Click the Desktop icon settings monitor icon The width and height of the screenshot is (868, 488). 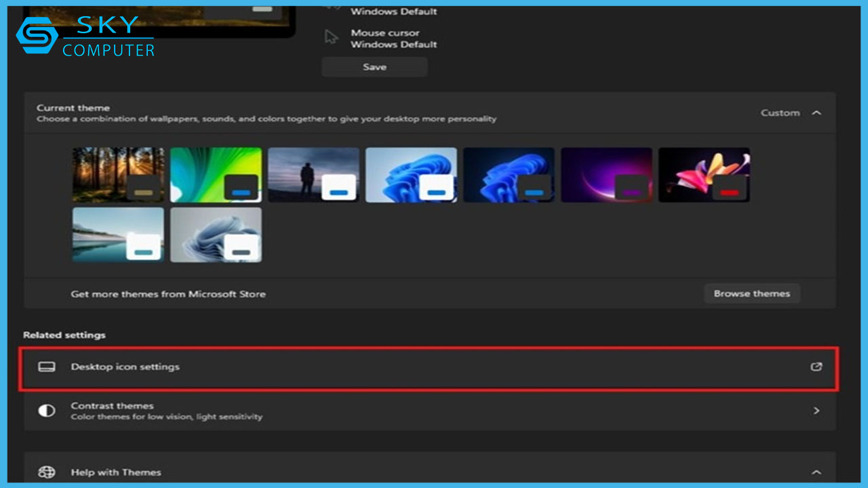[46, 367]
